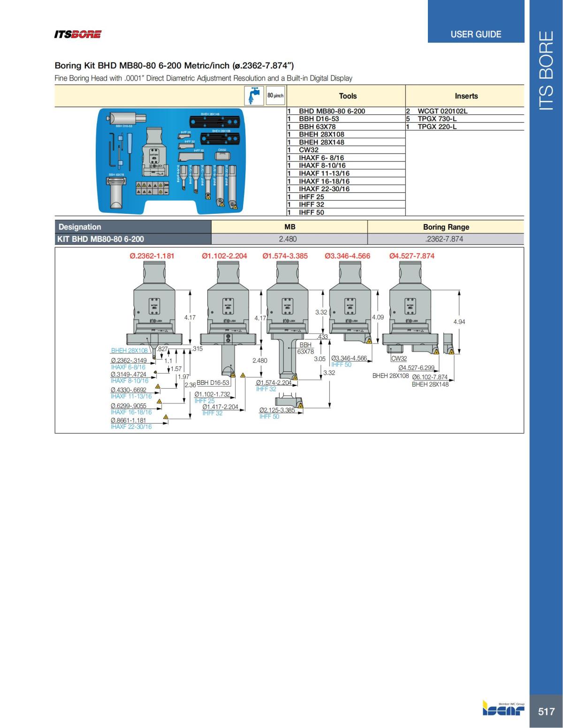Click the 80 µinch icon

275,96
